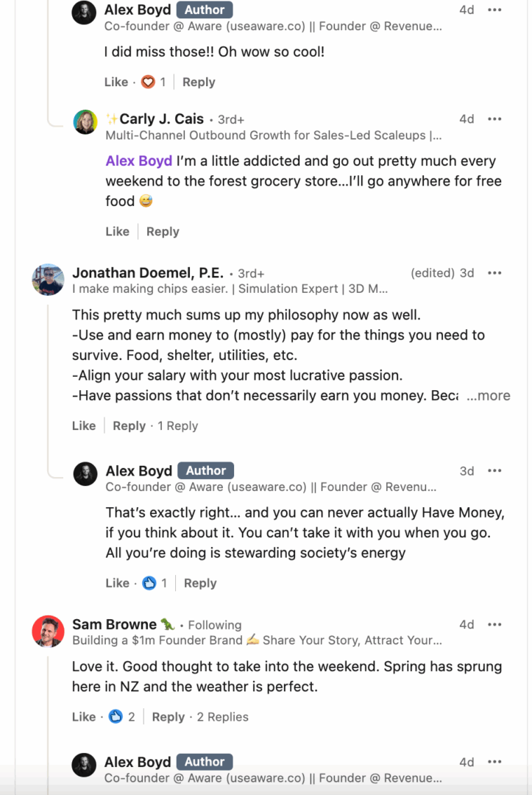Click the Author badge next to Alex Boyd
532x795 pixels.
[x=204, y=10]
